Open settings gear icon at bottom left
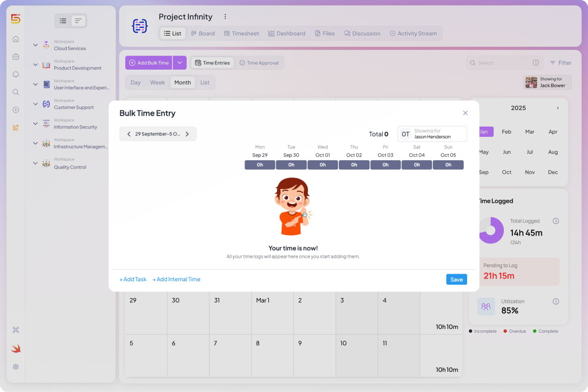This screenshot has height=392, width=588. pos(16,367)
